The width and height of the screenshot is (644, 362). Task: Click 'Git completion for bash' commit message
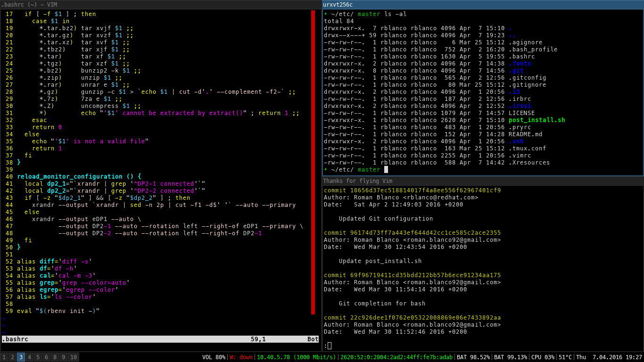pos(382,304)
